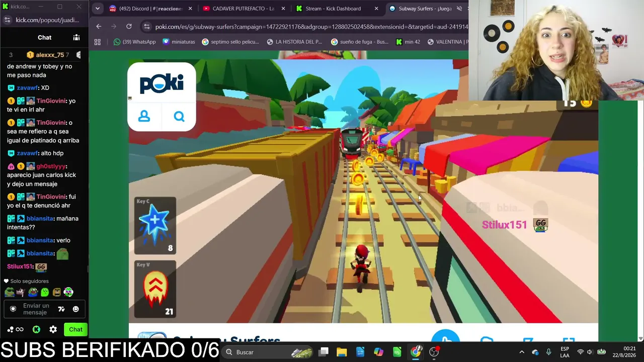Close the Kick Dashboard tab

click(376, 9)
